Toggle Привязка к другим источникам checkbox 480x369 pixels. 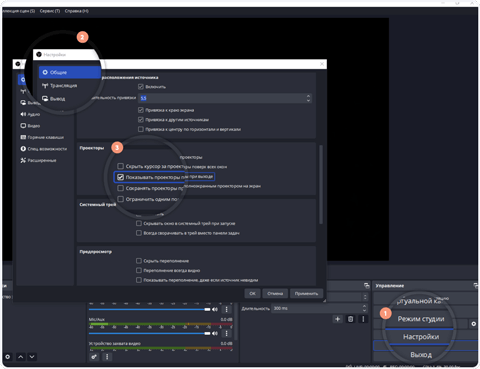click(x=140, y=120)
